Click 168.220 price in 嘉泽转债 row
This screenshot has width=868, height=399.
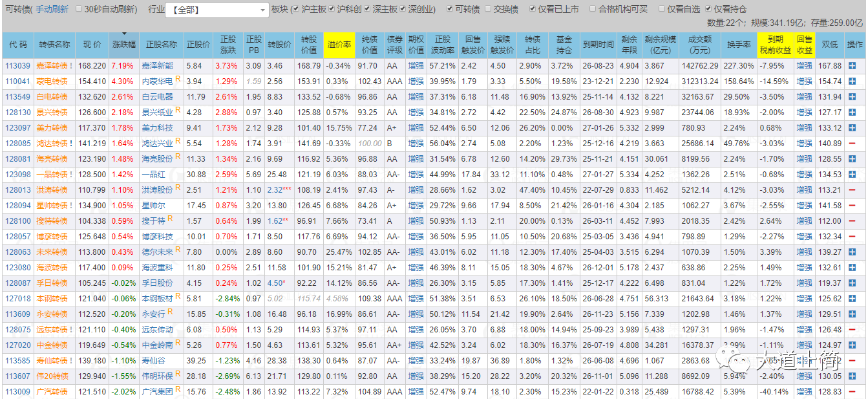[x=92, y=66]
